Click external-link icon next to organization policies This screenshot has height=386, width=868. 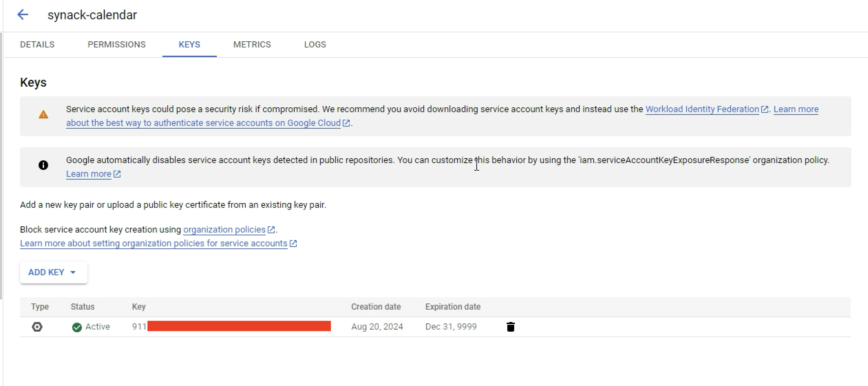(271, 229)
